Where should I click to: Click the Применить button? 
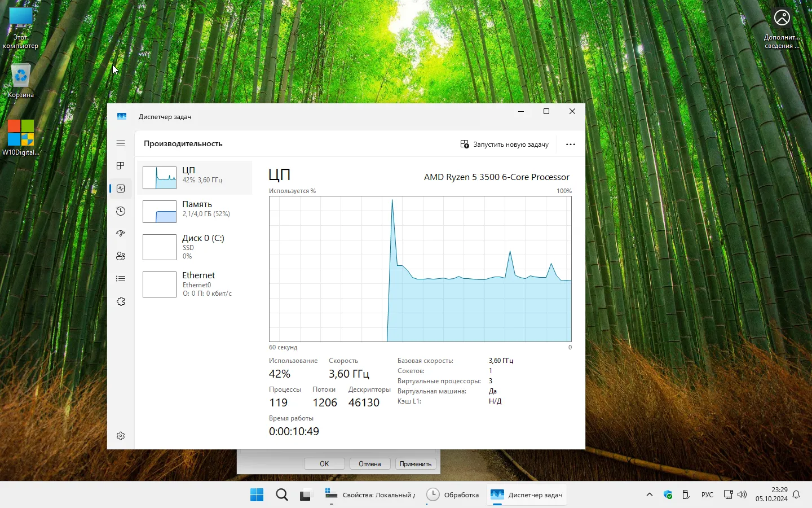pos(416,464)
